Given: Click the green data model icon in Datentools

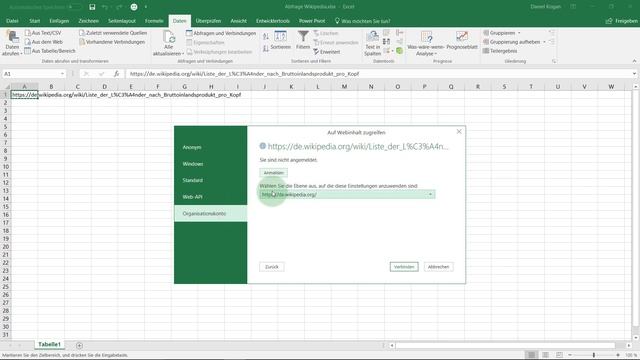Looking at the screenshot, I should (x=399, y=51).
